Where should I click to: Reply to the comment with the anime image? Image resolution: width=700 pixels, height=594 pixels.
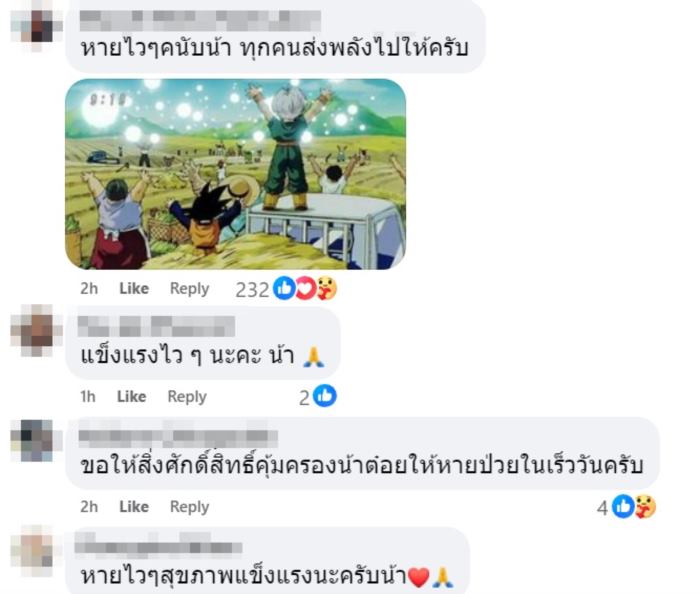[189, 289]
